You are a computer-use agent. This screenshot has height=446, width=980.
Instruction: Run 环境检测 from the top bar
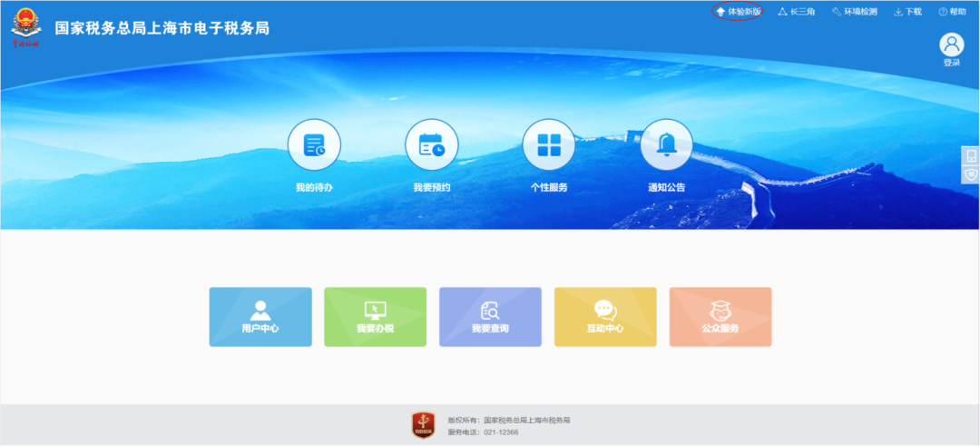(854, 12)
